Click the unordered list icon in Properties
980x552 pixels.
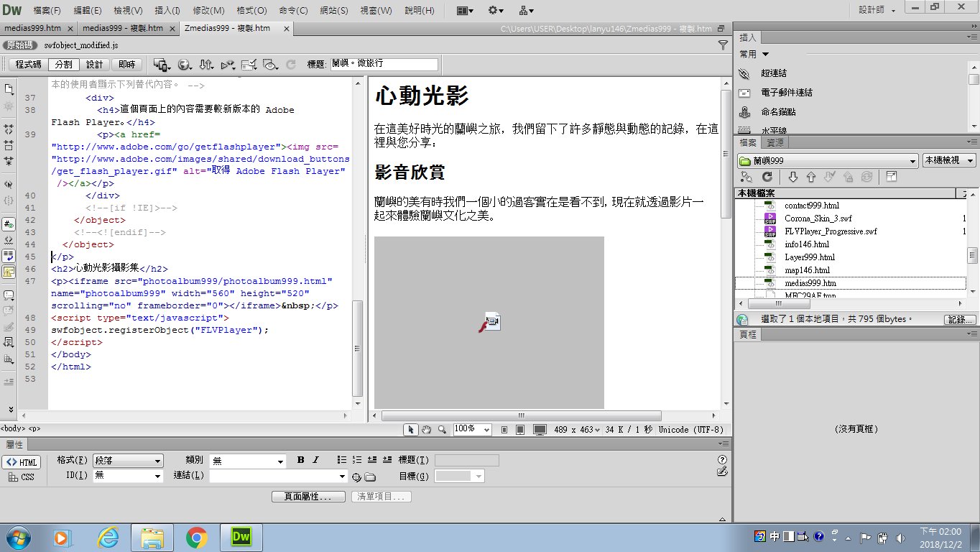click(342, 460)
